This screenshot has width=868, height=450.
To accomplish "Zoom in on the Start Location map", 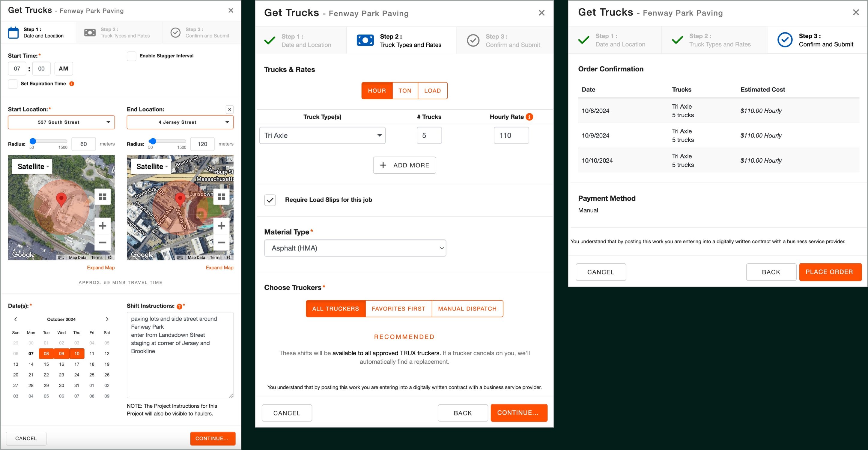I will pyautogui.click(x=103, y=226).
